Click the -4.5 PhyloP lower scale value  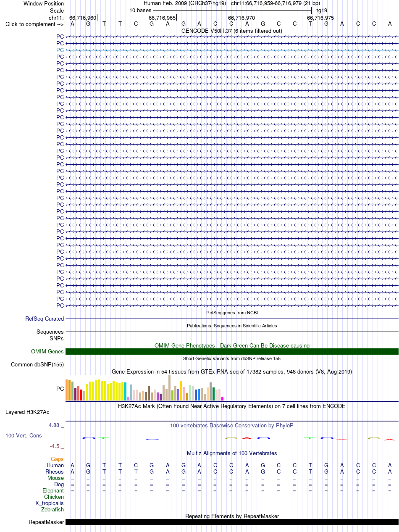[57, 446]
